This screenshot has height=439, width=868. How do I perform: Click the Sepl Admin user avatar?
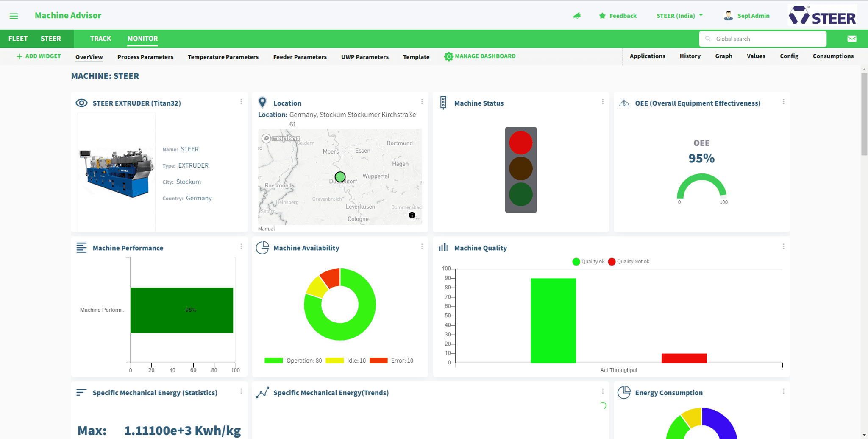728,16
